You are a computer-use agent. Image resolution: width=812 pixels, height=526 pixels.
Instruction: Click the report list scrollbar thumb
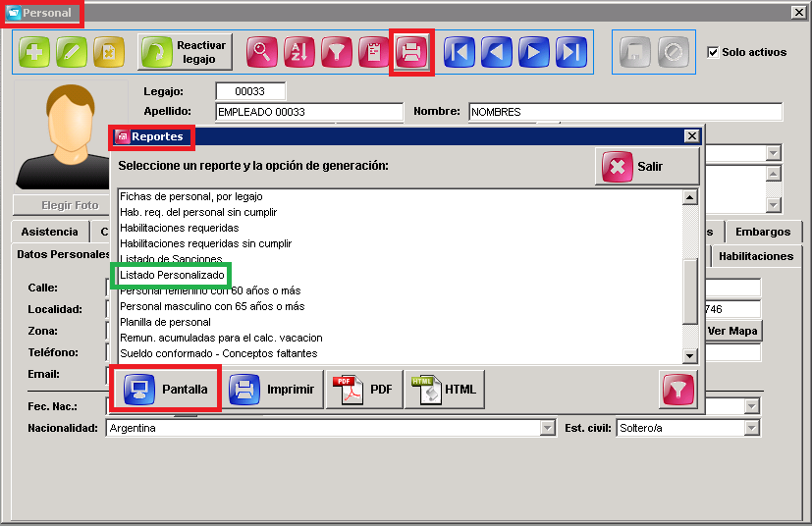690,290
